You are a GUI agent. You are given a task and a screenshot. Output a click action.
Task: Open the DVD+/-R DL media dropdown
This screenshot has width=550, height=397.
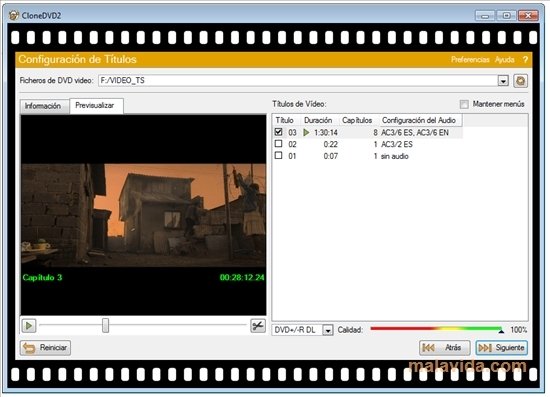click(328, 330)
